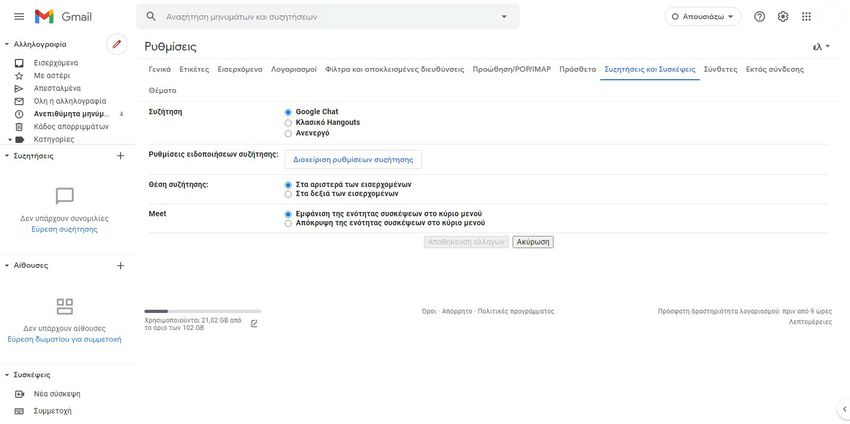
Task: Open the Απουσιάζω status dropdown
Action: point(703,17)
